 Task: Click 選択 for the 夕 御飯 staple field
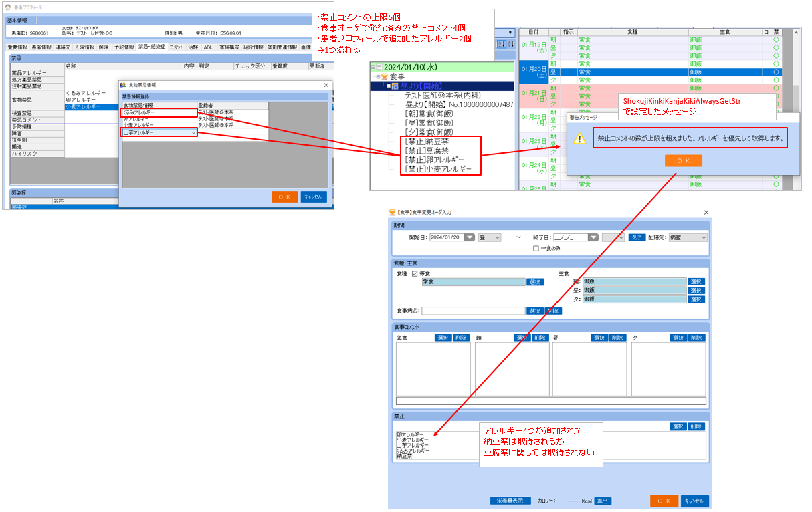696,299
